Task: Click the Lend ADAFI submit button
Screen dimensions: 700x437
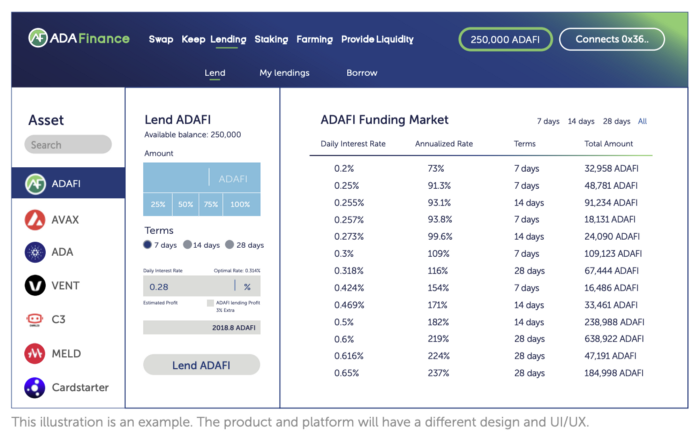Action: pos(201,365)
